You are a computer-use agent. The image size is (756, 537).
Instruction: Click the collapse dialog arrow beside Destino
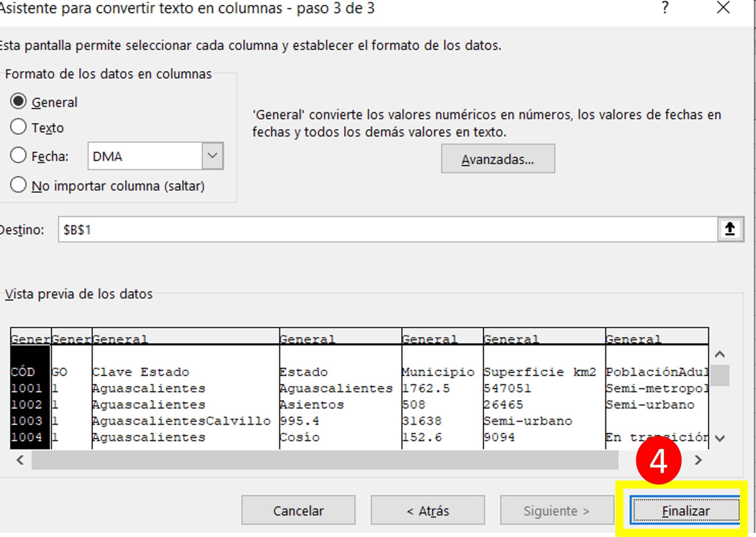(x=731, y=229)
